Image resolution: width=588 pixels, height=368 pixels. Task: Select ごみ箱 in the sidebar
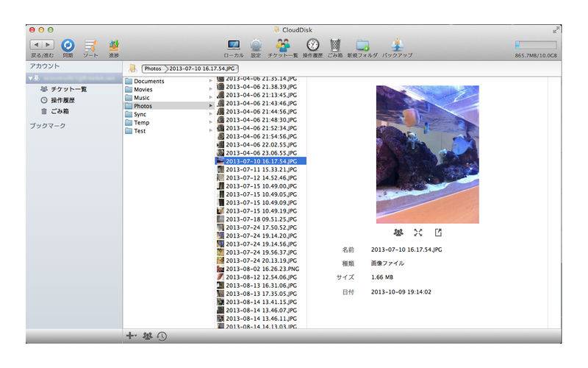[x=60, y=111]
